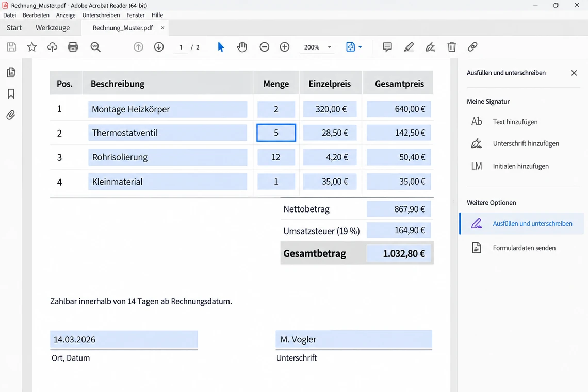Star the document with the bookmark star icon
This screenshot has height=392, width=588.
click(32, 47)
